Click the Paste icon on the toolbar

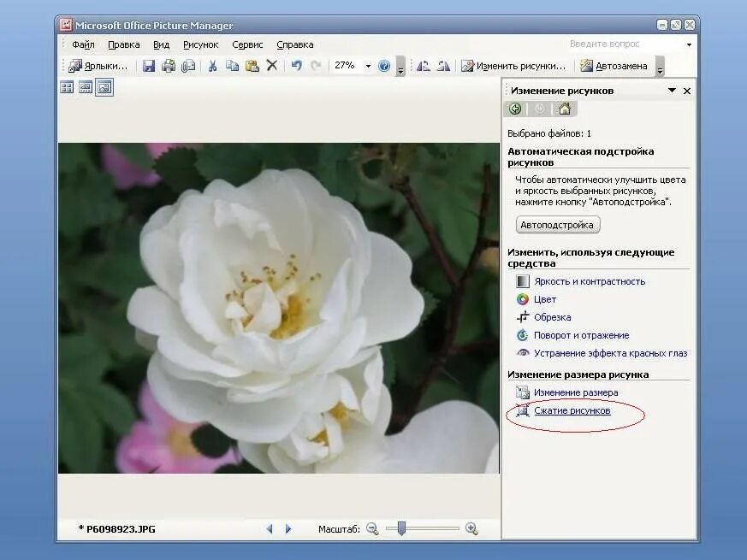pyautogui.click(x=252, y=65)
